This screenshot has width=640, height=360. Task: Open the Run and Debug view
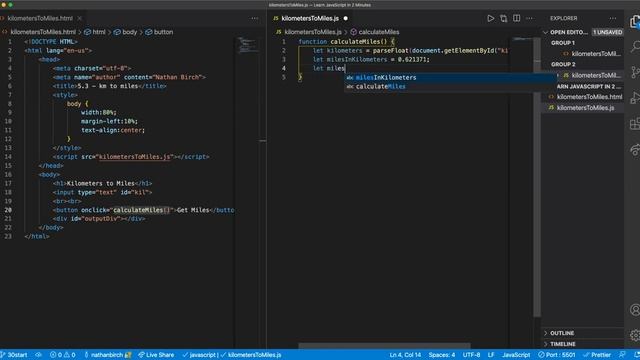pyautogui.click(x=635, y=98)
